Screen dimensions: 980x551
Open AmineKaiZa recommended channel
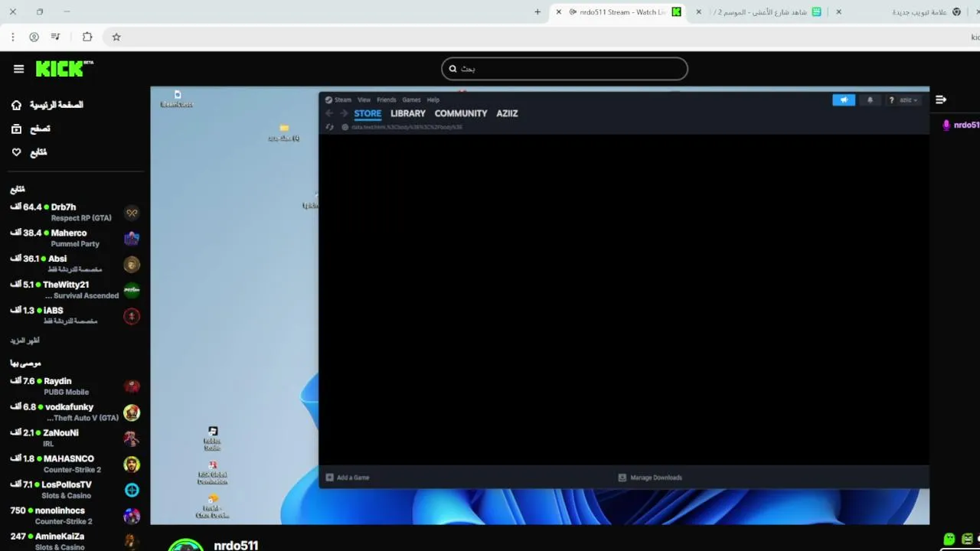(75, 541)
